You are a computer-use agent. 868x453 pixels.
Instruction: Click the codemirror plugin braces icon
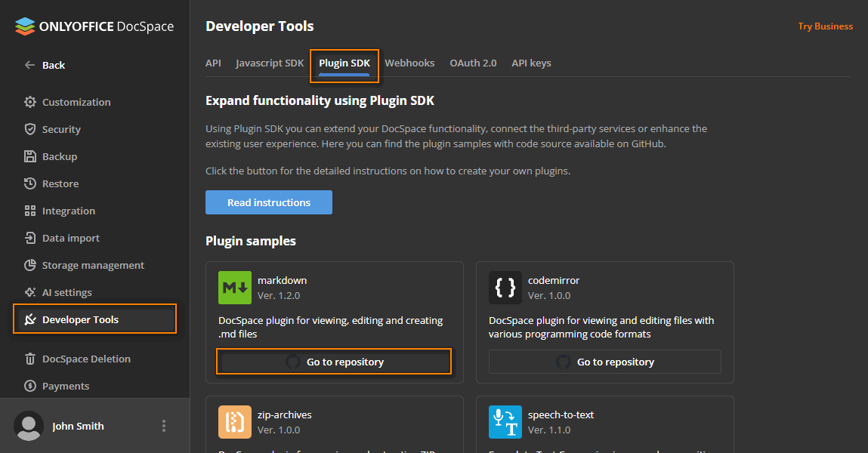pos(505,288)
